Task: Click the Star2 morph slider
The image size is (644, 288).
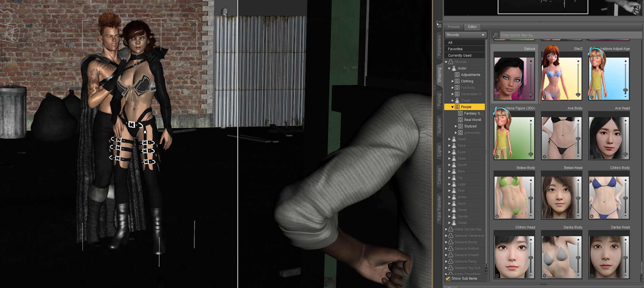Action: 578,79
